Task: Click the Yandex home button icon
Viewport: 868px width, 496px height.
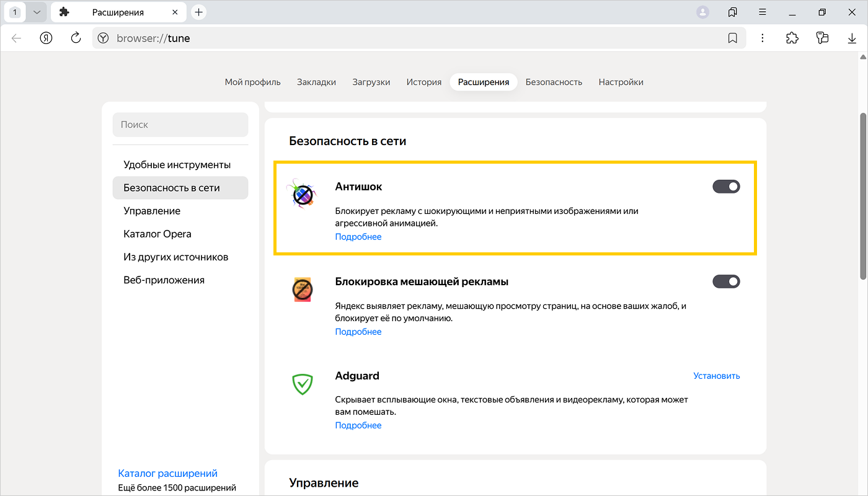Action: tap(46, 38)
